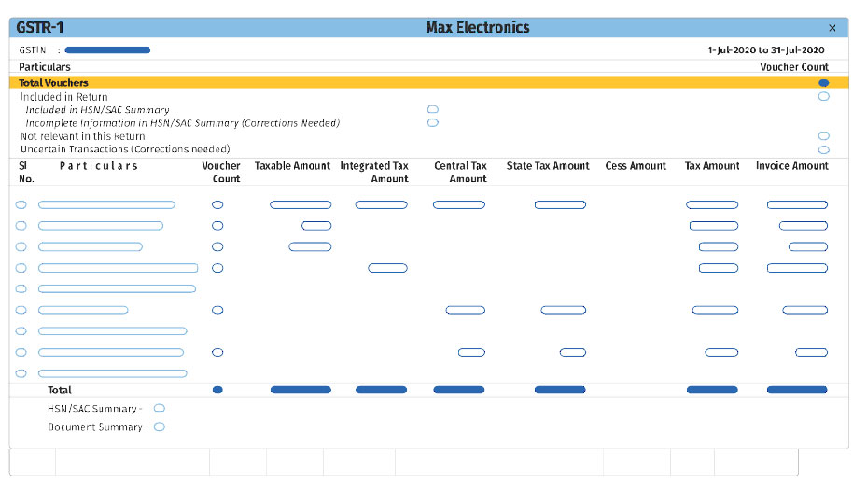Click the Total row label
867x504 pixels.
(59, 390)
